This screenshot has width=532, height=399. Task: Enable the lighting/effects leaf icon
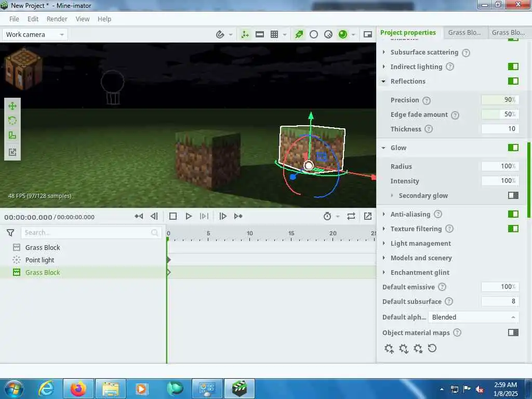pos(299,34)
